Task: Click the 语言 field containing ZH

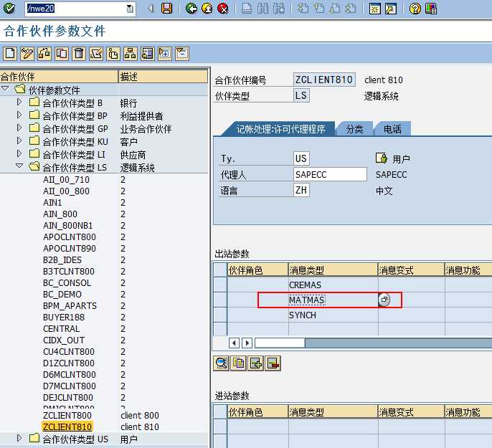Action: (x=301, y=190)
